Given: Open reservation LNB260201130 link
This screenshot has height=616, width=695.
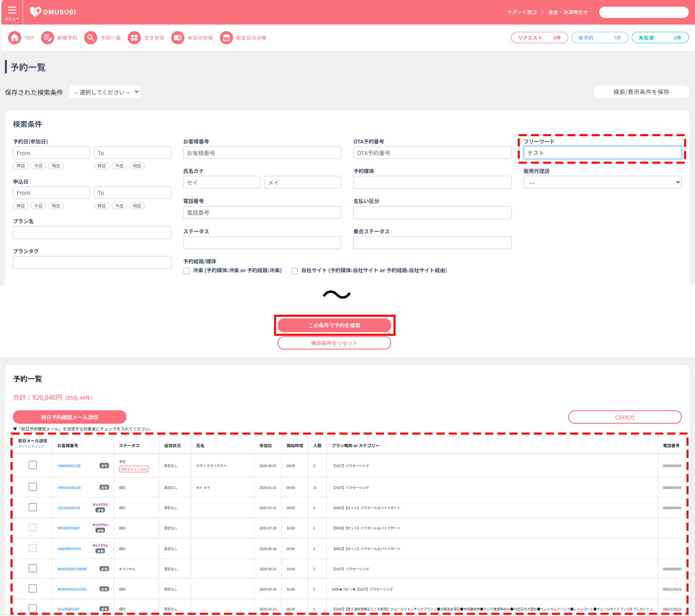Looking at the screenshot, I should (69, 466).
